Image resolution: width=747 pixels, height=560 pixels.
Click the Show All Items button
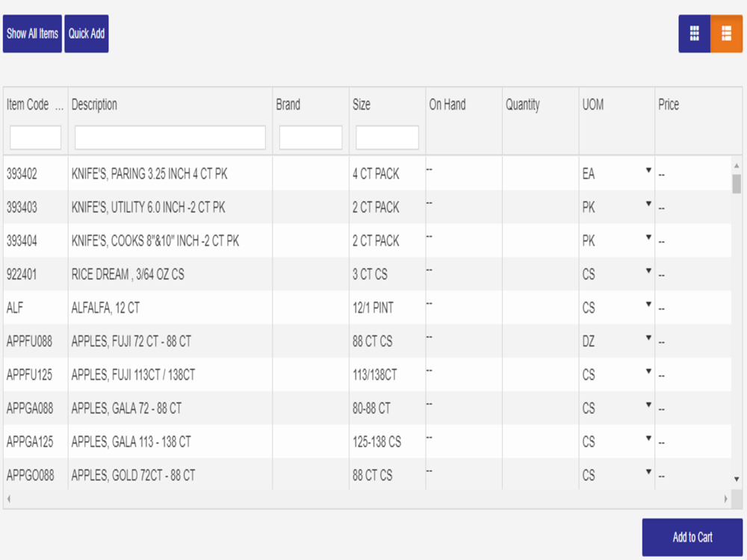(32, 34)
